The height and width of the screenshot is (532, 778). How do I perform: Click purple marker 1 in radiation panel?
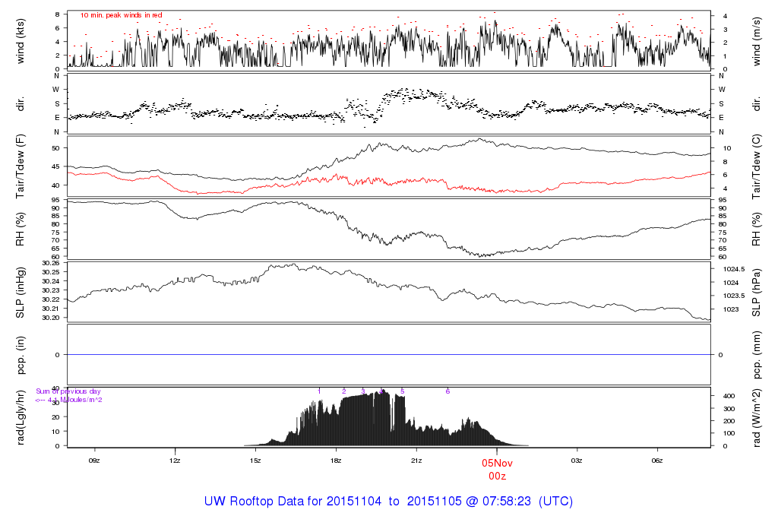coord(320,391)
